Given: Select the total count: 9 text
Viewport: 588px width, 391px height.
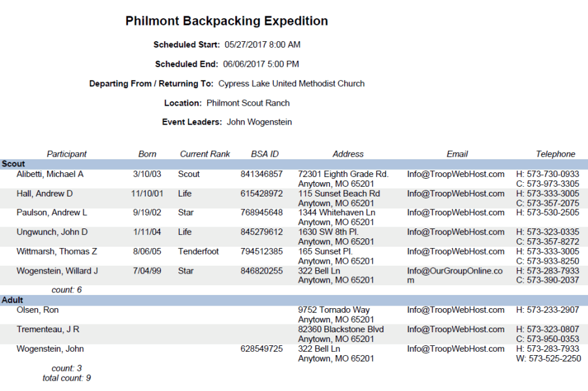Looking at the screenshot, I should pyautogui.click(x=67, y=378).
